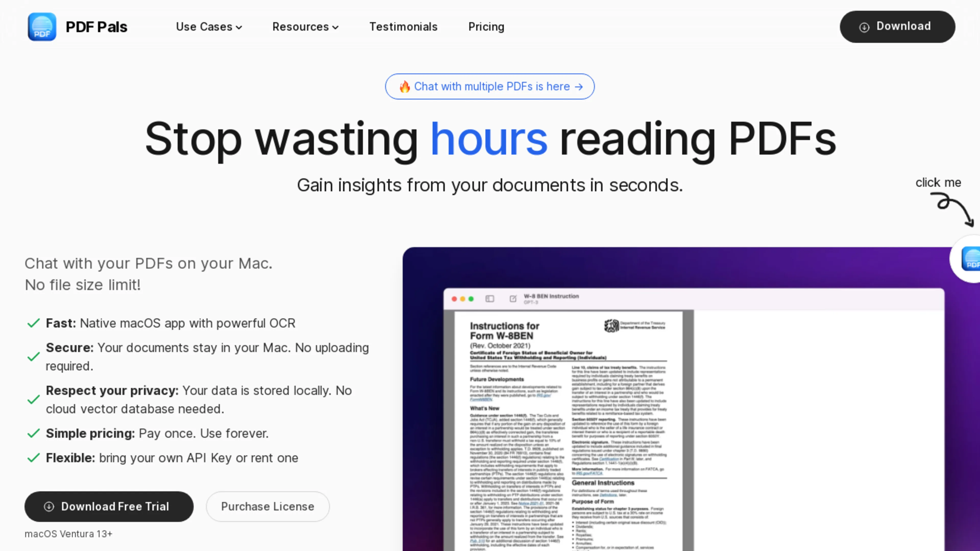This screenshot has height=551, width=980.
Task: Open the 'Chat with multiple PDFs is here' announcement
Action: pyautogui.click(x=490, y=87)
